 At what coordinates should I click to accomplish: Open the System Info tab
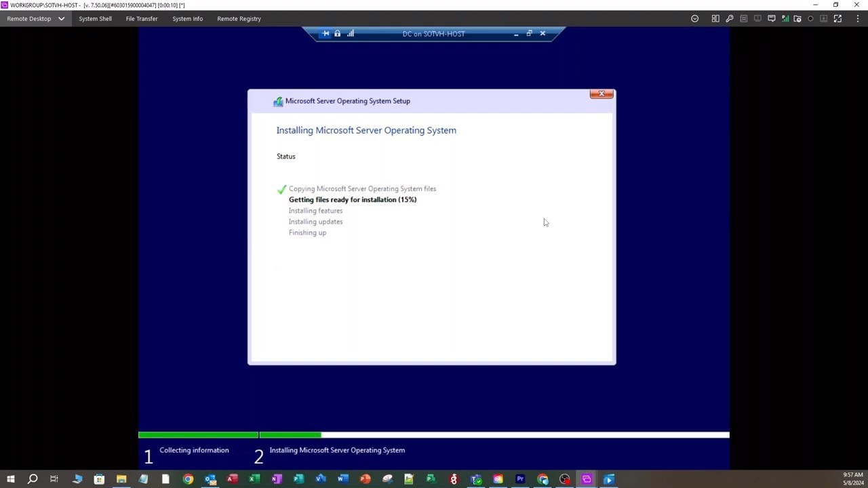click(187, 19)
